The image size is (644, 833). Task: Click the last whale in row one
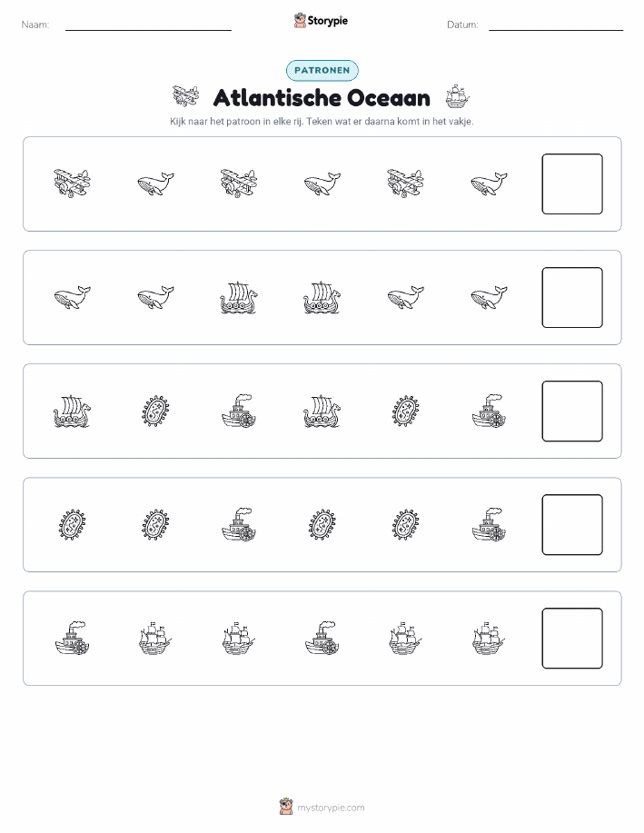(489, 183)
